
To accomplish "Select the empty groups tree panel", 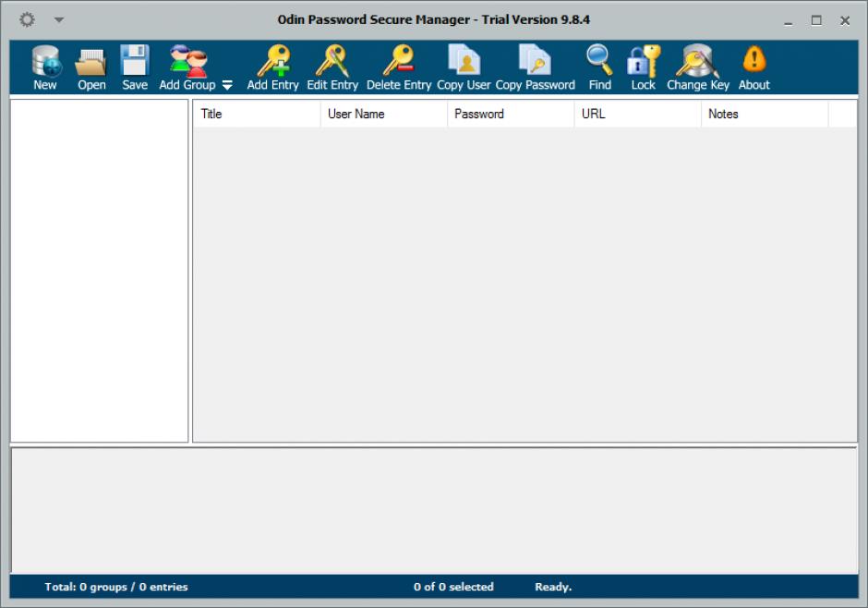I will tap(99, 271).
